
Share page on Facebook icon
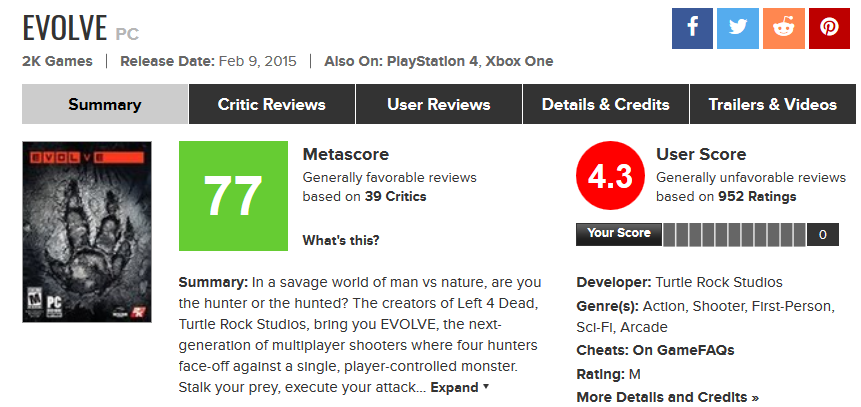tap(692, 29)
